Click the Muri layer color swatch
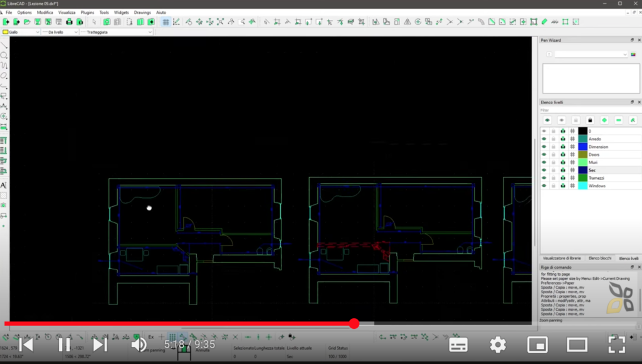The height and width of the screenshot is (364, 642). [582, 162]
